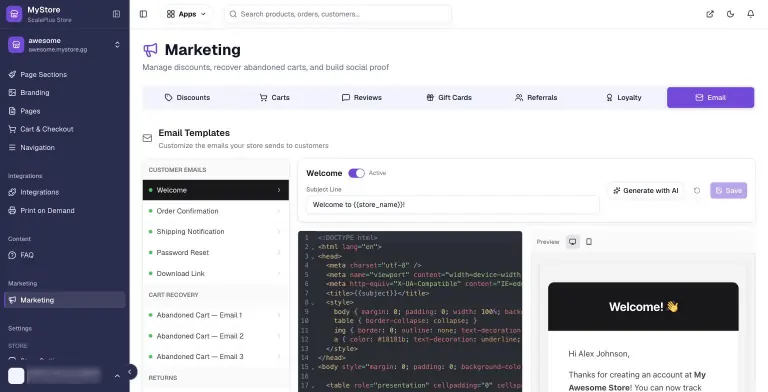
Task: Switch to the Referrals tab
Action: pyautogui.click(x=536, y=98)
